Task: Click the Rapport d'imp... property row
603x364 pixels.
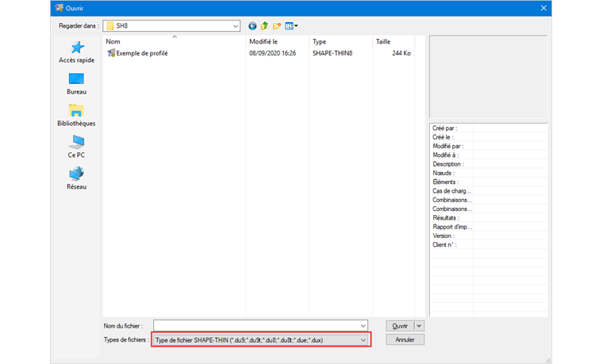Action: point(489,227)
